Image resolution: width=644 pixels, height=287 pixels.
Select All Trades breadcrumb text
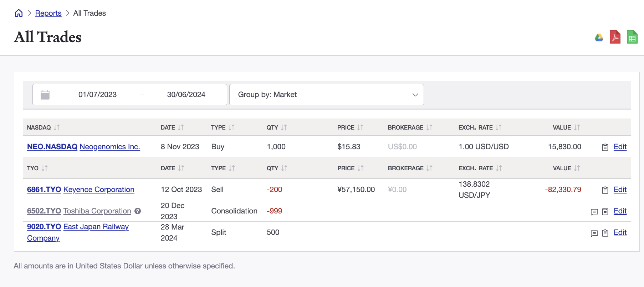pos(90,13)
